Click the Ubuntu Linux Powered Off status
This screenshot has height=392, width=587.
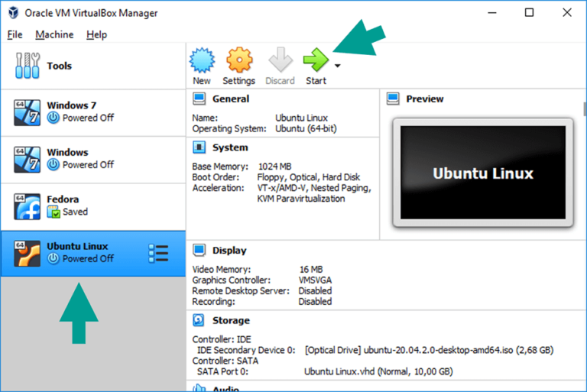88,259
